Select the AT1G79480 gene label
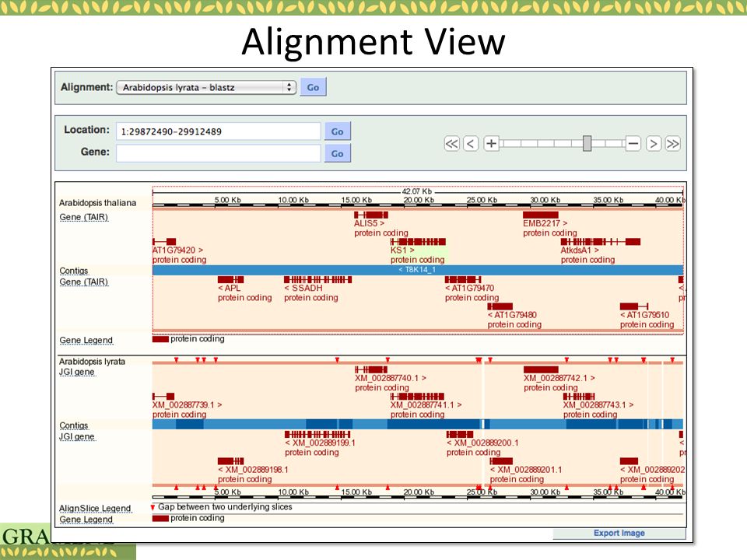The width and height of the screenshot is (747, 560). pyautogui.click(x=512, y=315)
